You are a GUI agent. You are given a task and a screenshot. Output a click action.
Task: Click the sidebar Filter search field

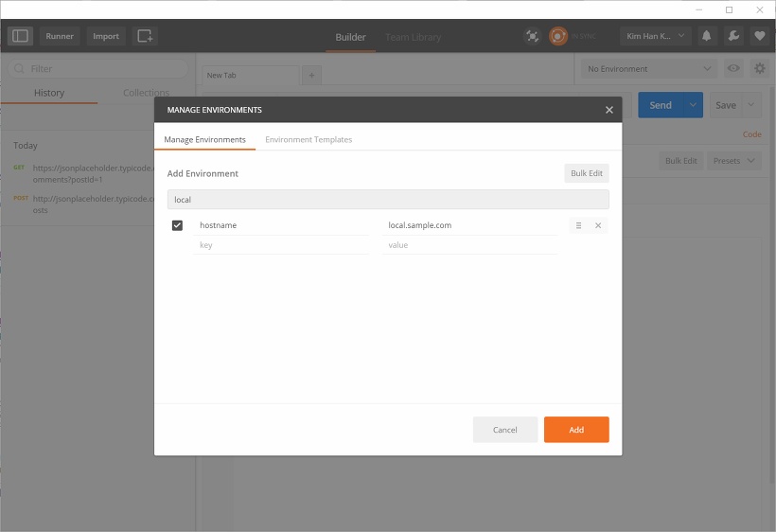tap(98, 69)
